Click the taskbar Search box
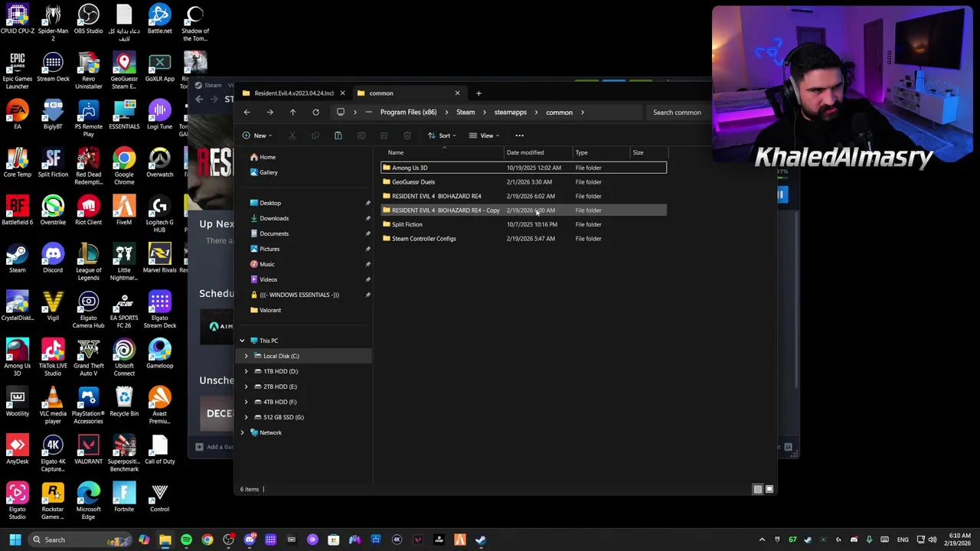This screenshot has height=551, width=980. [x=80, y=540]
